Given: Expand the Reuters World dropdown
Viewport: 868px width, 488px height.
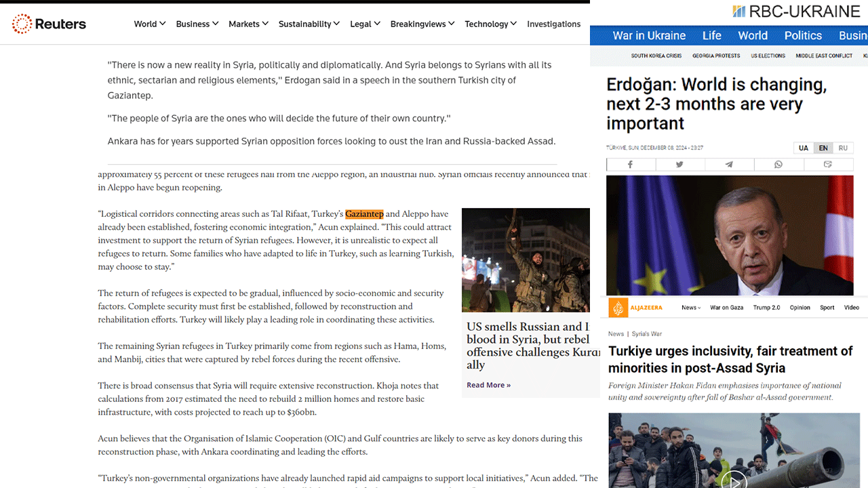Looking at the screenshot, I should click(150, 24).
